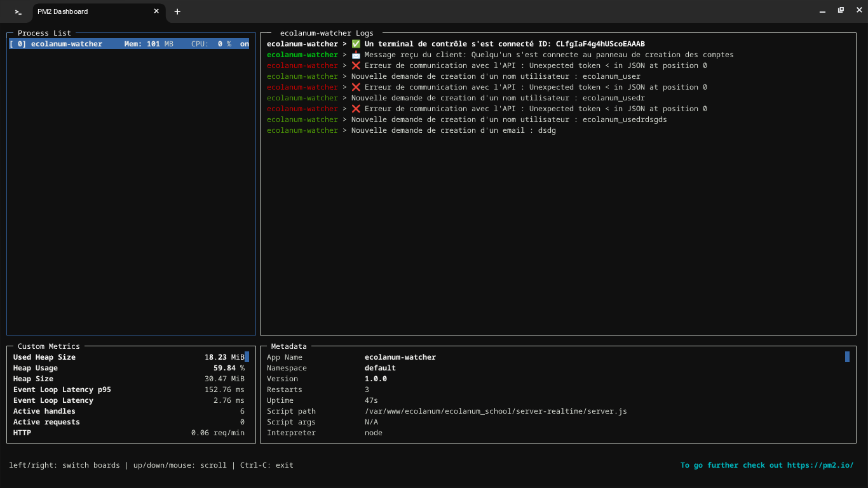Click the Custom Metrics scrollbar indicator
Image resolution: width=868 pixels, height=488 pixels.
247,357
